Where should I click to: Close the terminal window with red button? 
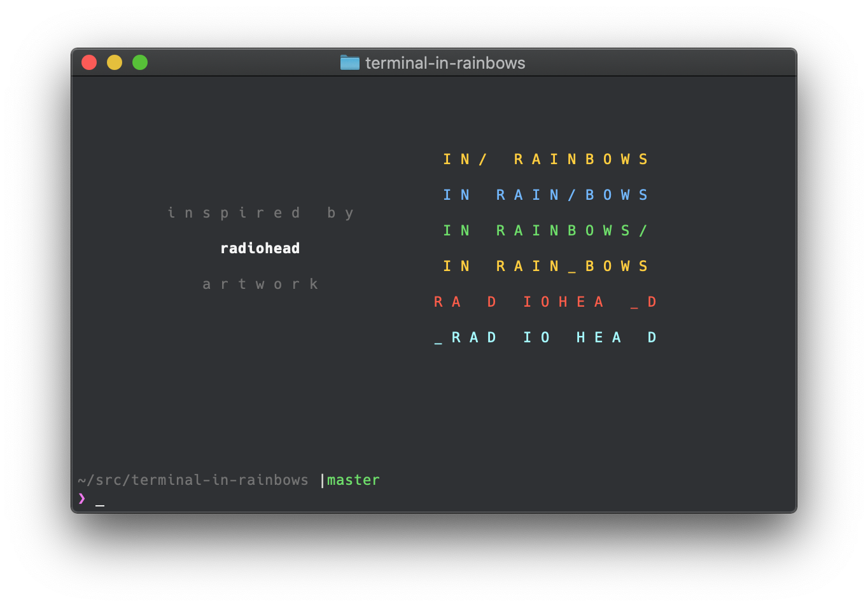point(89,62)
